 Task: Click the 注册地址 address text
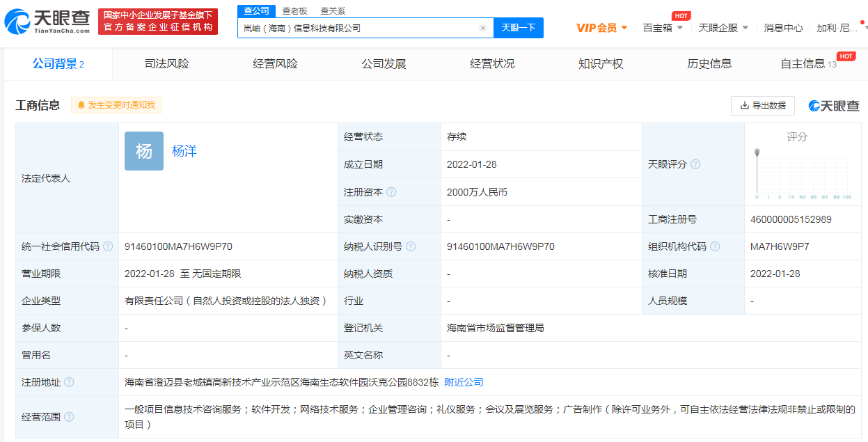(x=282, y=382)
